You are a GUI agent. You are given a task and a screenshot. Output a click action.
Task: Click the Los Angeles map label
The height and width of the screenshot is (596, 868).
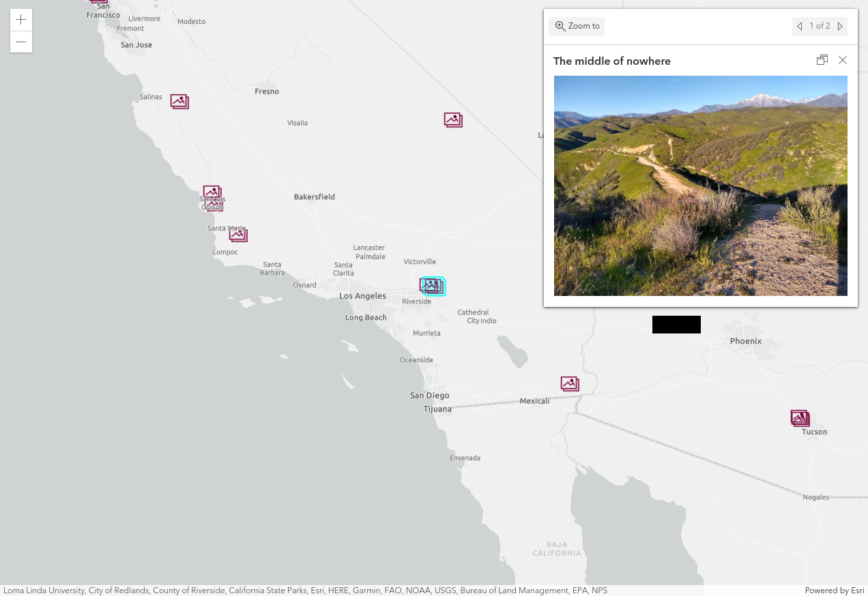point(362,296)
